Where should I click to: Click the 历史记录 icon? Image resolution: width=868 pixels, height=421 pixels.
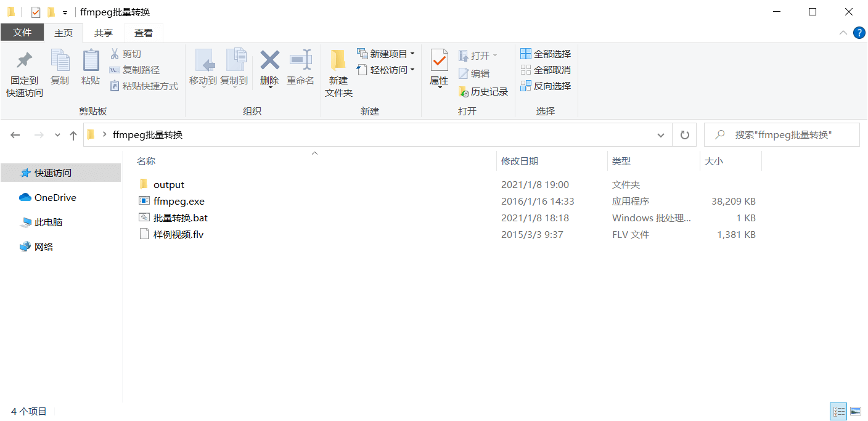point(464,92)
